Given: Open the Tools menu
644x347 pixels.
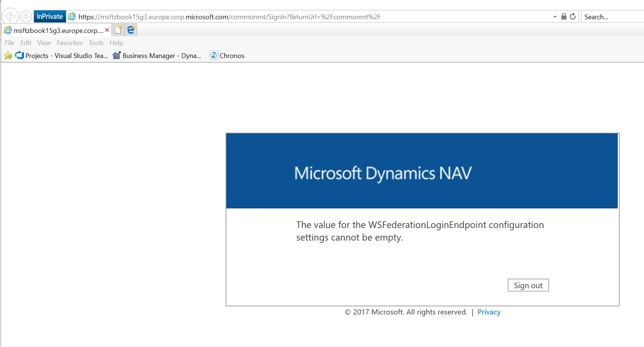Looking at the screenshot, I should coord(96,43).
